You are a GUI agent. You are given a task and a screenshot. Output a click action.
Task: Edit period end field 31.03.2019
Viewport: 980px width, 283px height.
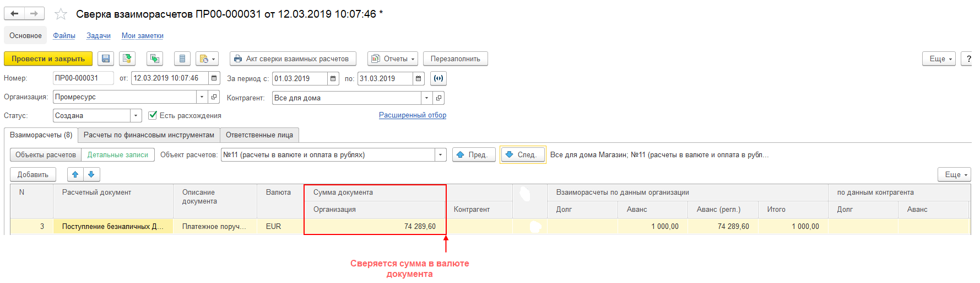tap(385, 79)
